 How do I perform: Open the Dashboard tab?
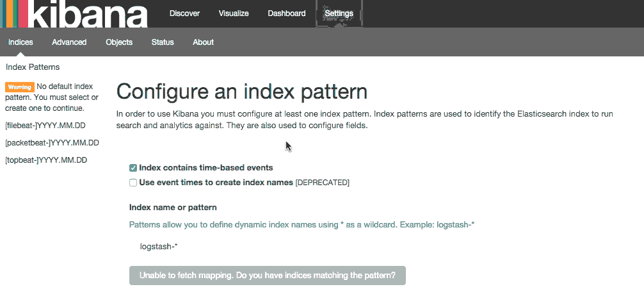pyautogui.click(x=287, y=13)
